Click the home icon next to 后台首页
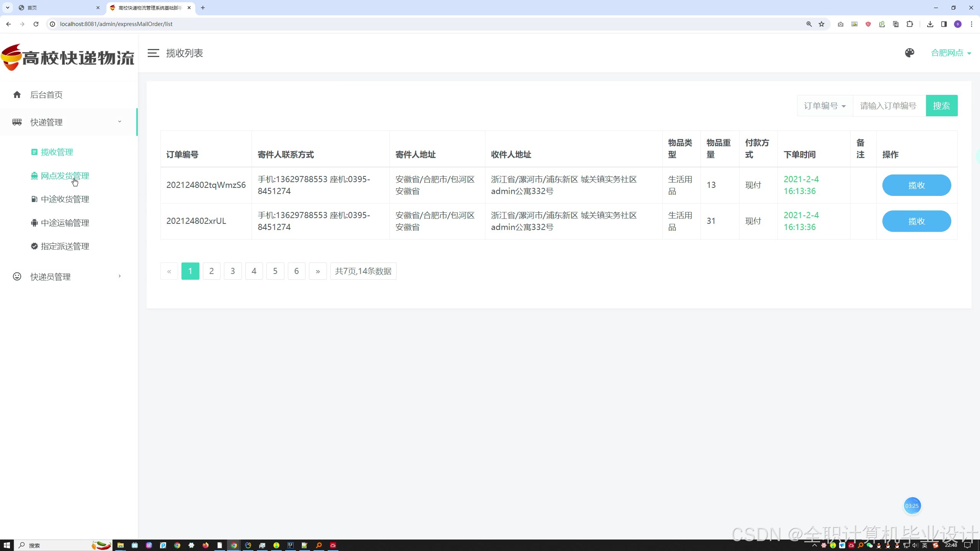Image resolution: width=980 pixels, height=551 pixels. tap(17, 95)
